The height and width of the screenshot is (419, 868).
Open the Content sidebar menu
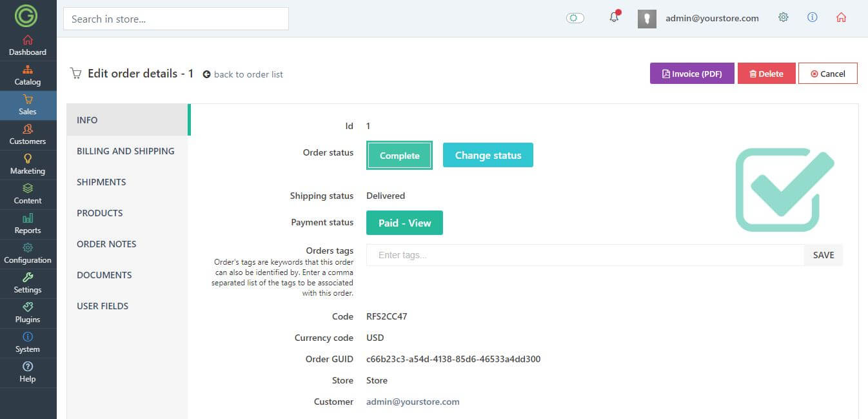click(28, 194)
